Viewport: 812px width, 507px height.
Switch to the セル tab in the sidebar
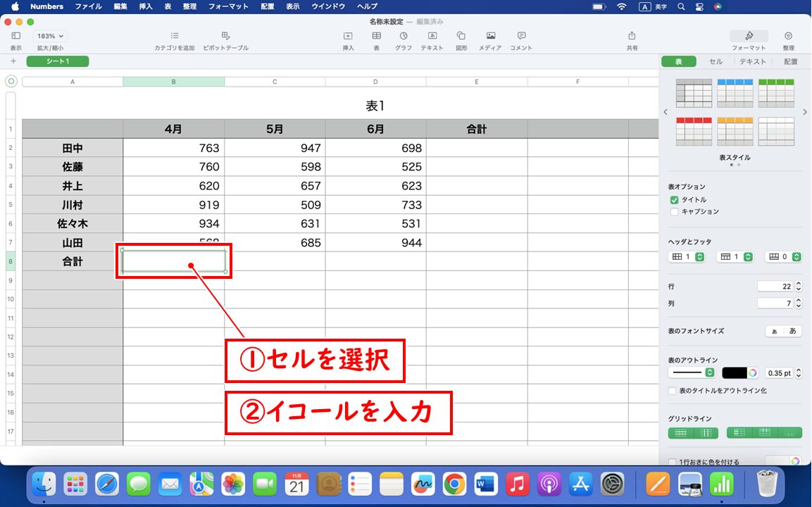point(716,61)
